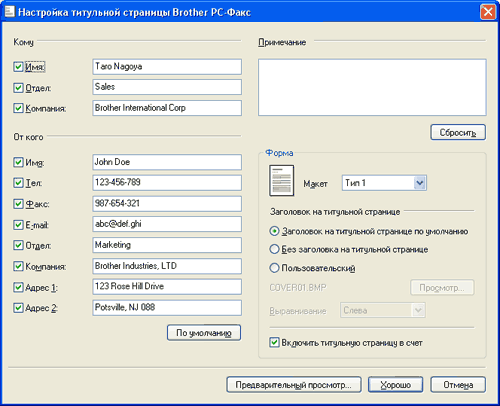Image resolution: width=500 pixels, height=406 pixels.
Task: Click the Примечание comment text area
Action: pos(372,87)
